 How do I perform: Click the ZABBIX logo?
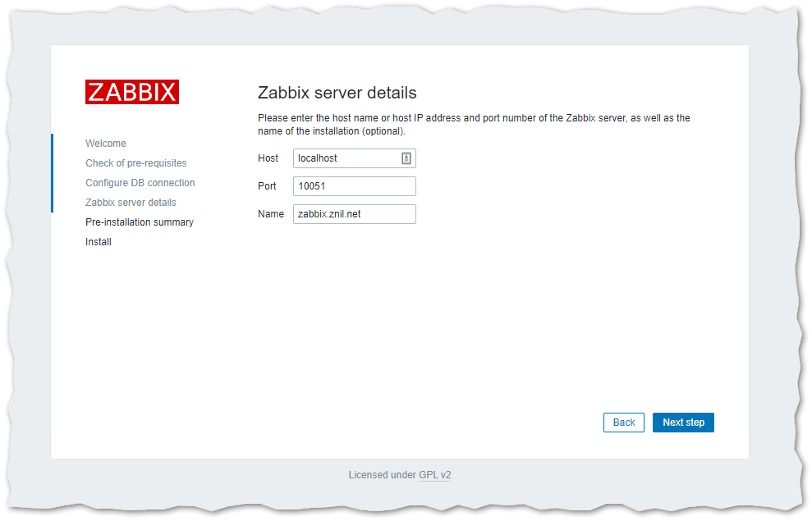(x=132, y=92)
